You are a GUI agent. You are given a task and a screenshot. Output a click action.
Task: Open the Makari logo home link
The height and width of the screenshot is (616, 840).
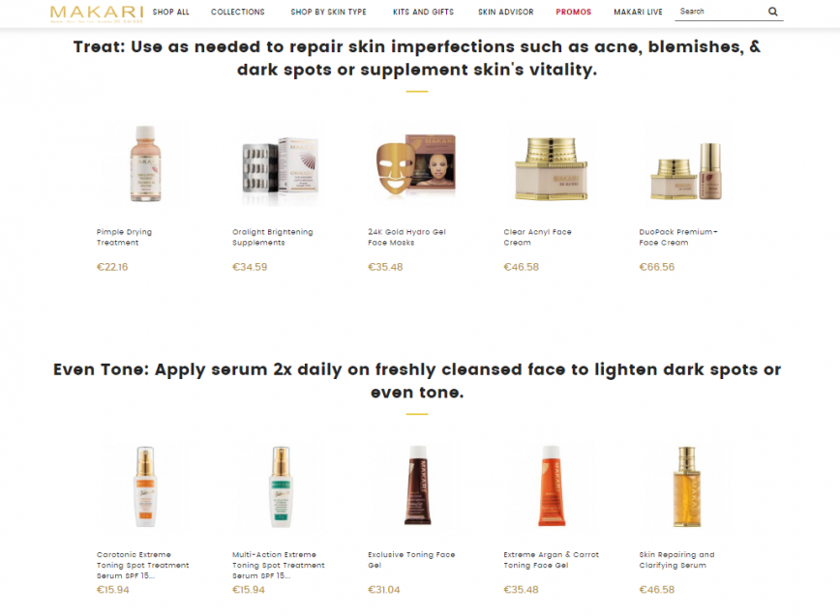pyautogui.click(x=97, y=14)
